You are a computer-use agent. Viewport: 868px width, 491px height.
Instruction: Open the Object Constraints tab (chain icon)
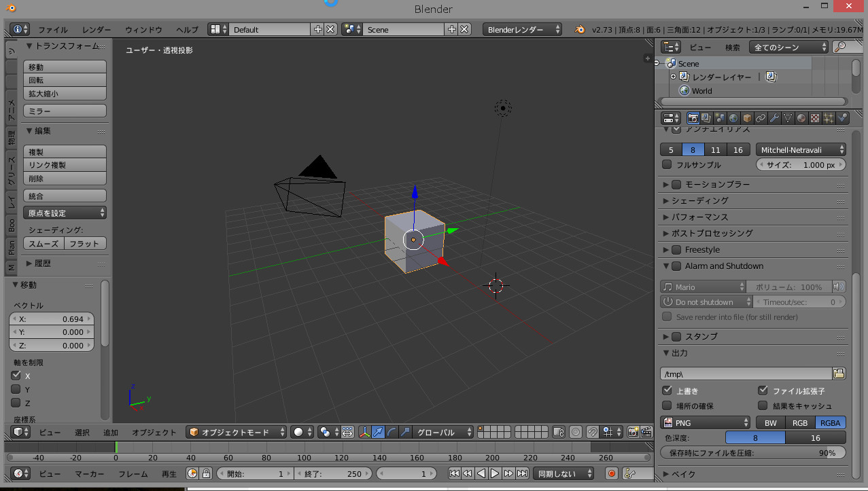click(x=761, y=118)
